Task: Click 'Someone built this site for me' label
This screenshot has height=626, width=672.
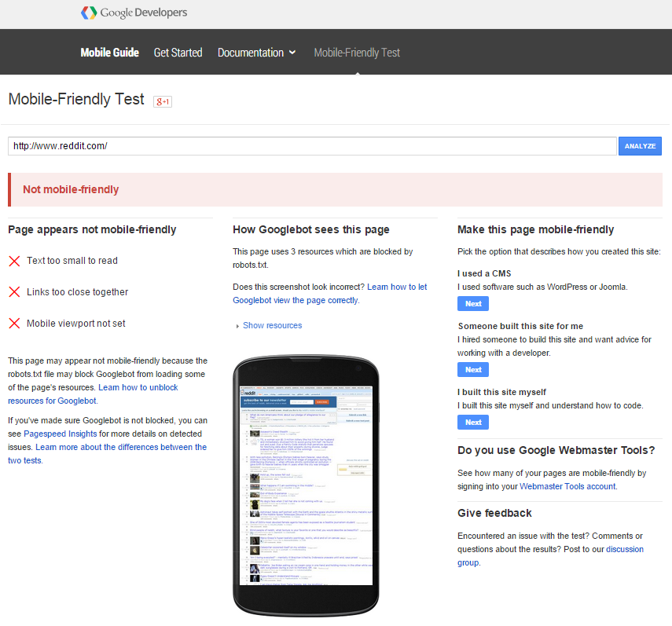Action: click(520, 326)
